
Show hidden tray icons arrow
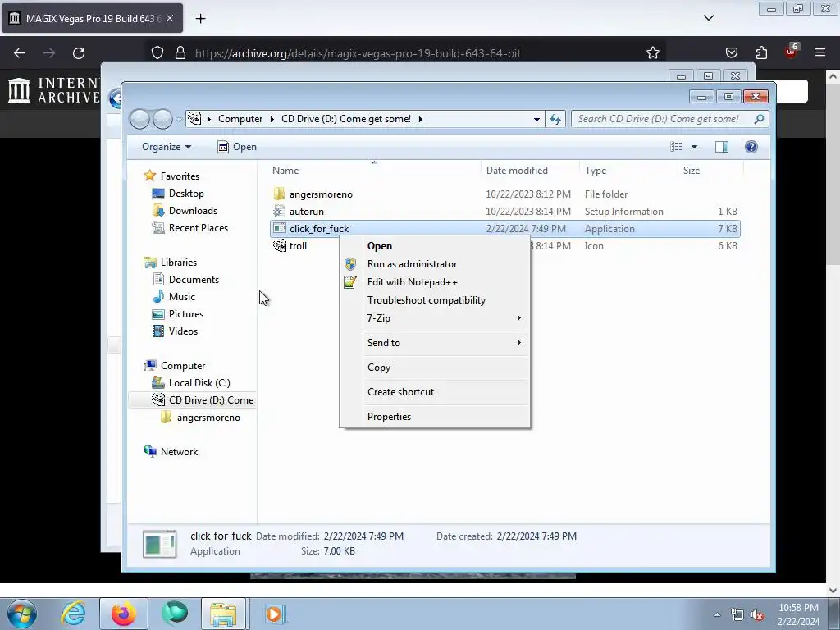coord(717,614)
